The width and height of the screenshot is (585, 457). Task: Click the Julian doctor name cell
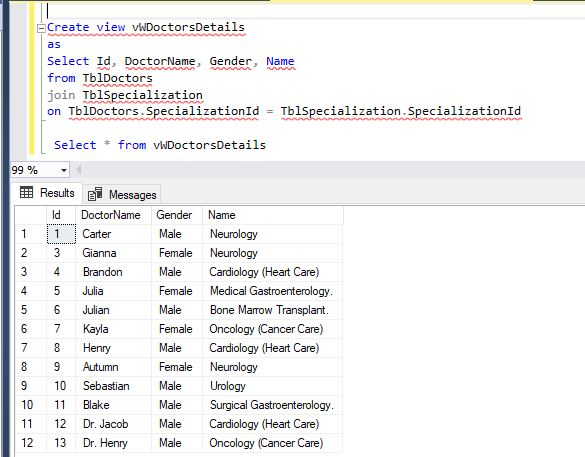113,310
